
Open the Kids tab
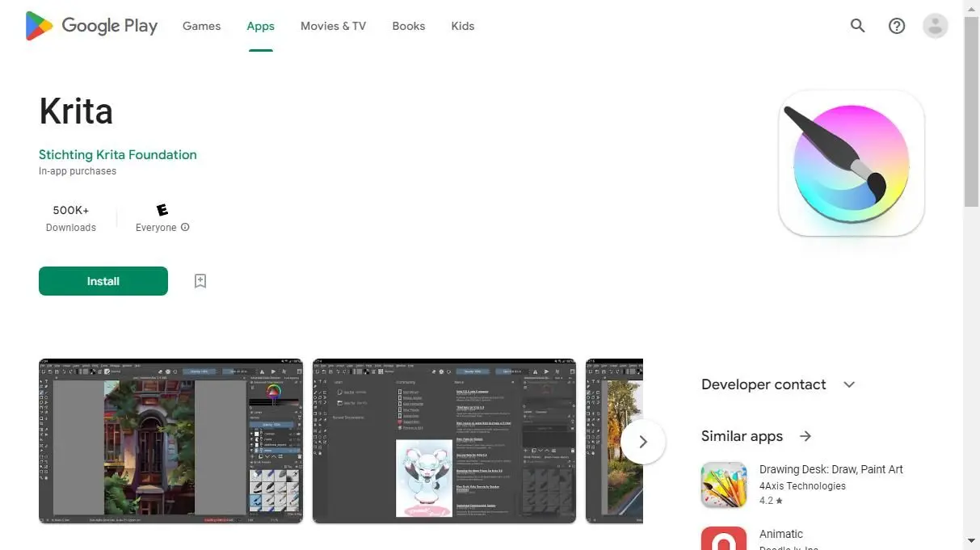[462, 25]
